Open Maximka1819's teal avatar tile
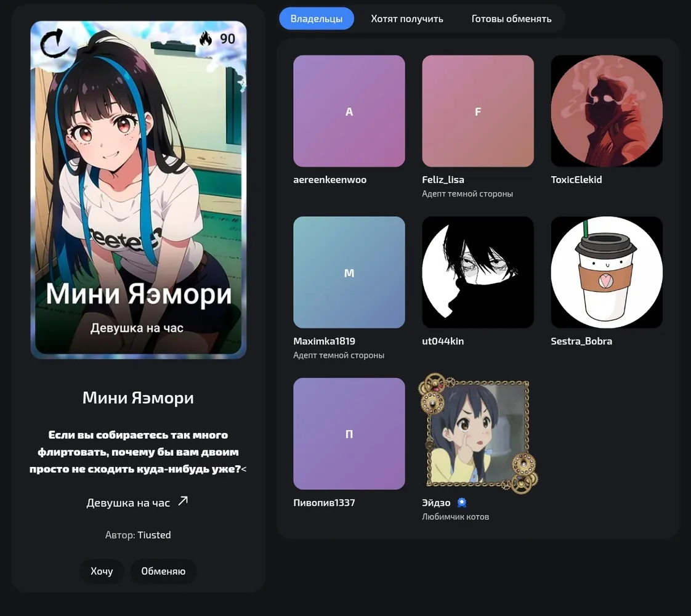The width and height of the screenshot is (691, 616). pos(349,272)
